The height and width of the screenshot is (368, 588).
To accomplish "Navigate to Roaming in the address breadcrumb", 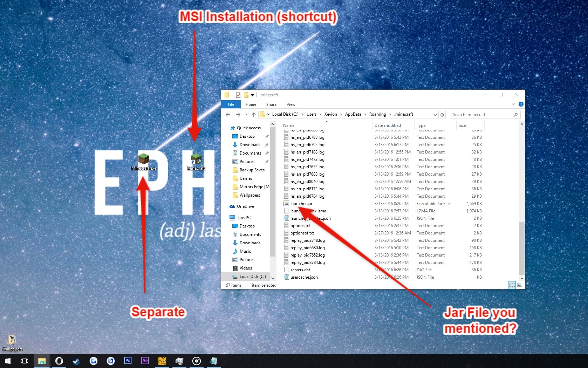I will point(377,114).
